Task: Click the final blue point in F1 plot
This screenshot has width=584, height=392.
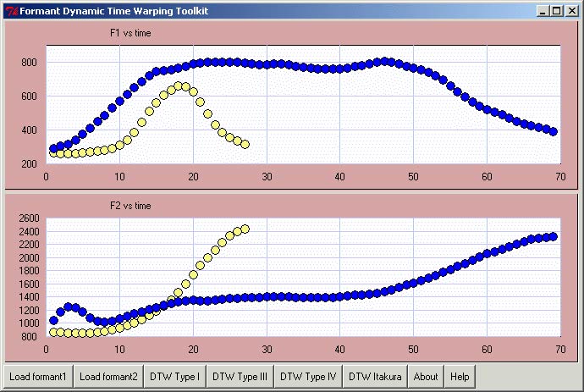Action: 554,131
